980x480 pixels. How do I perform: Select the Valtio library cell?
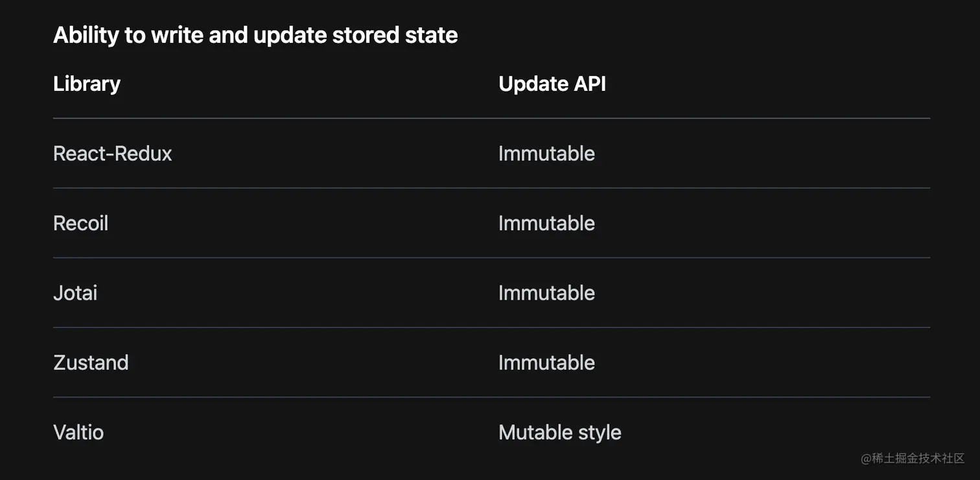point(78,433)
